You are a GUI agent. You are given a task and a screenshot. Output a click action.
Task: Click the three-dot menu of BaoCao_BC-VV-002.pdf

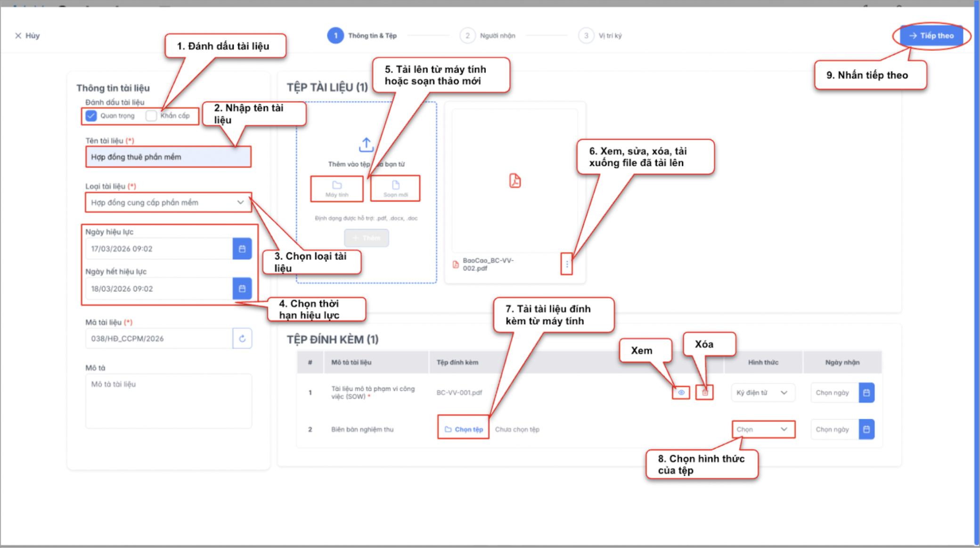tap(567, 264)
